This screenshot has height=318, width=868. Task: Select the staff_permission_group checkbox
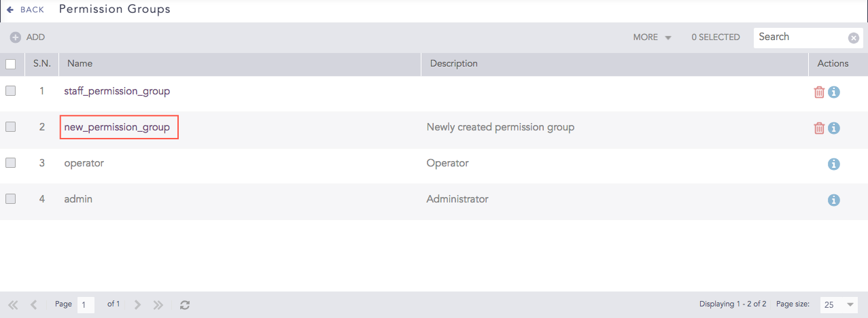(11, 90)
